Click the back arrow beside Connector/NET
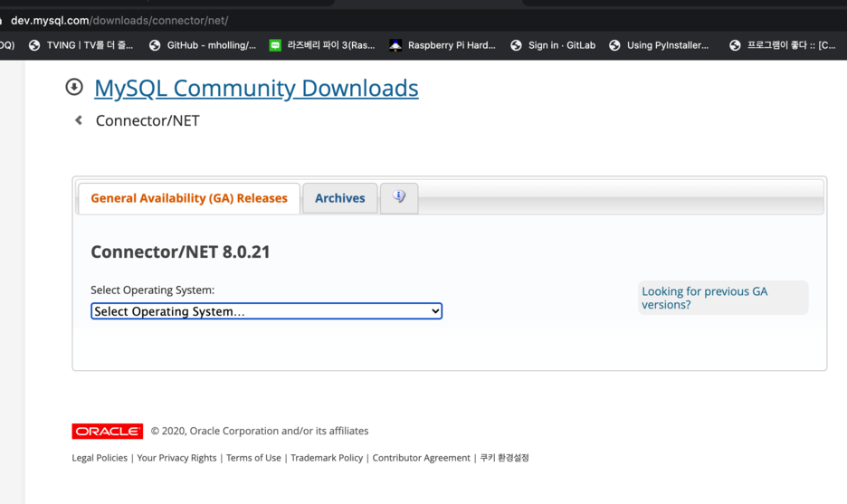The image size is (847, 504). [79, 120]
